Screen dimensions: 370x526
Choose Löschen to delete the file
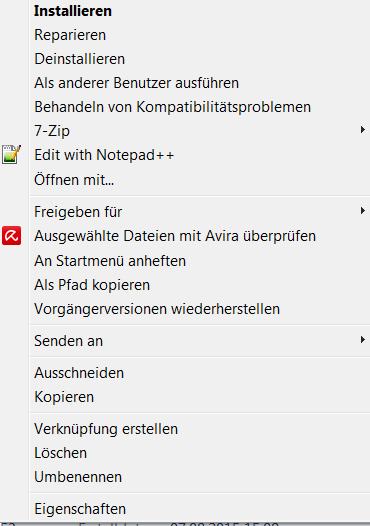pyautogui.click(x=60, y=453)
